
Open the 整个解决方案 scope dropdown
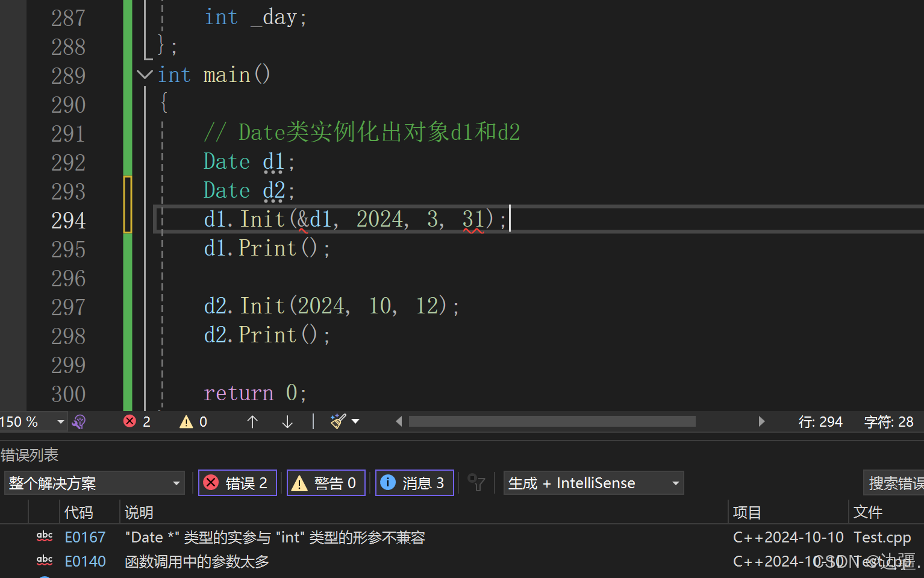point(94,483)
